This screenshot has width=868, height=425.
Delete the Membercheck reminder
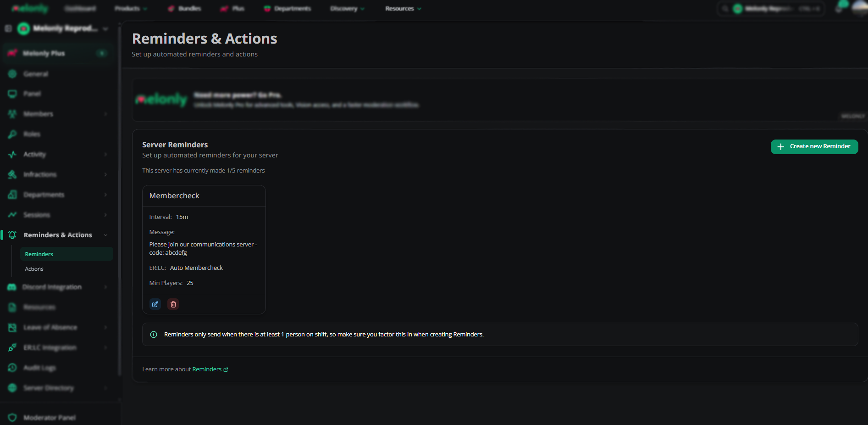pyautogui.click(x=173, y=304)
